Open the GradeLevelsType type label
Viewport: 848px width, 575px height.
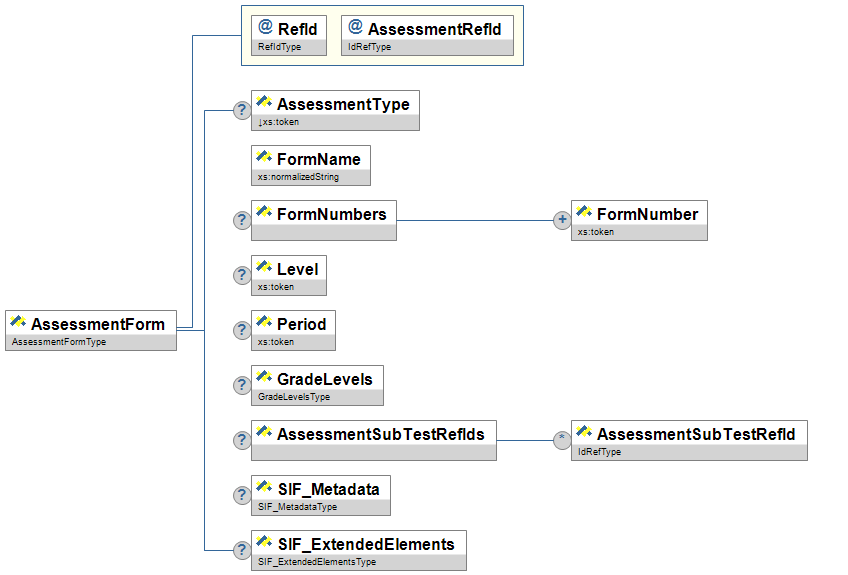[x=294, y=397]
